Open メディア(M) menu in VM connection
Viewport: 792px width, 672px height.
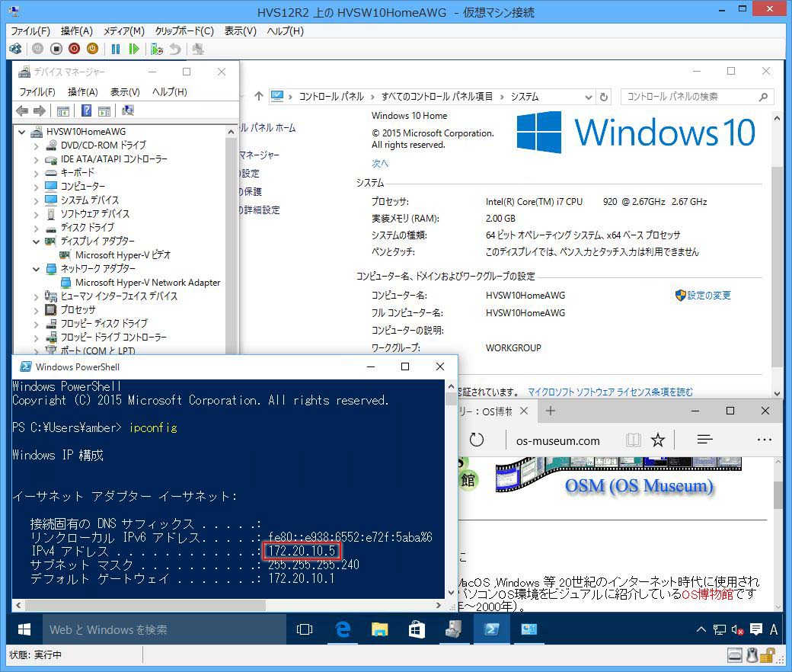tap(123, 31)
